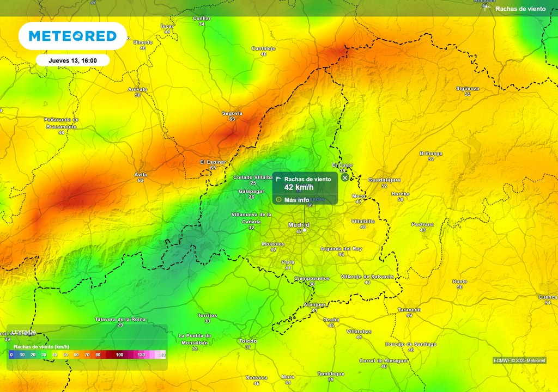Image resolution: width=558 pixels, height=392 pixels.
Task: Click the windsock icon in the popup
Action: click(279, 179)
